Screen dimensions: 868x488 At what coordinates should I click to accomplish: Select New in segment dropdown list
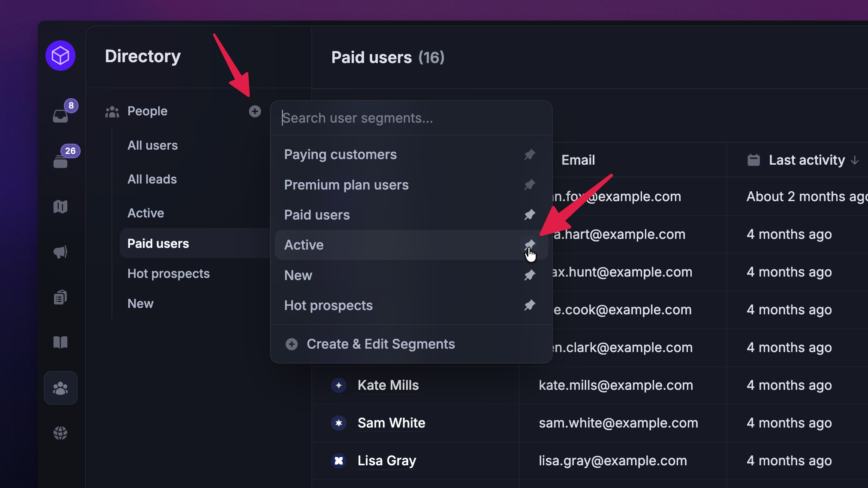pyautogui.click(x=298, y=275)
